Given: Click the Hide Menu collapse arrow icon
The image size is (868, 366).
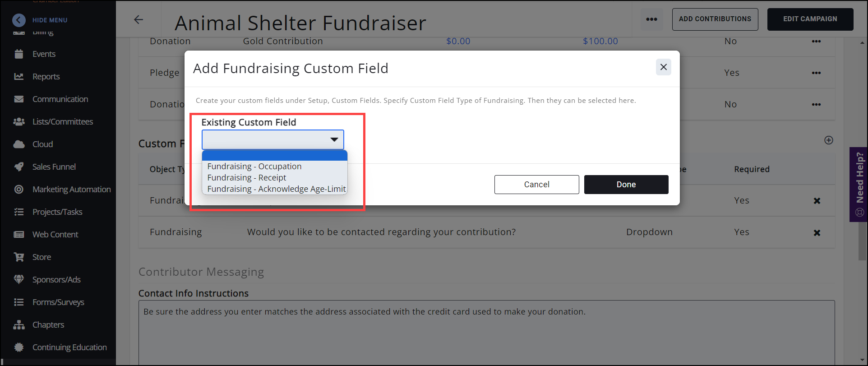Looking at the screenshot, I should coord(19,20).
